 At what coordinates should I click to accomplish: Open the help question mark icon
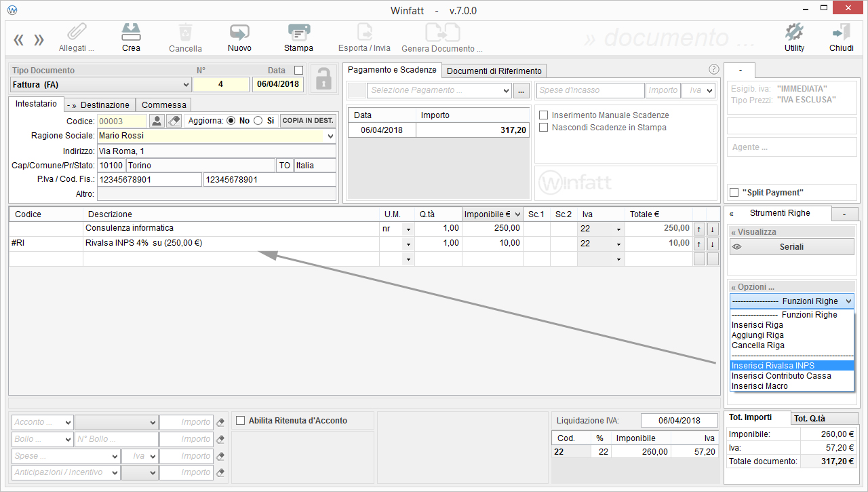pyautogui.click(x=713, y=69)
